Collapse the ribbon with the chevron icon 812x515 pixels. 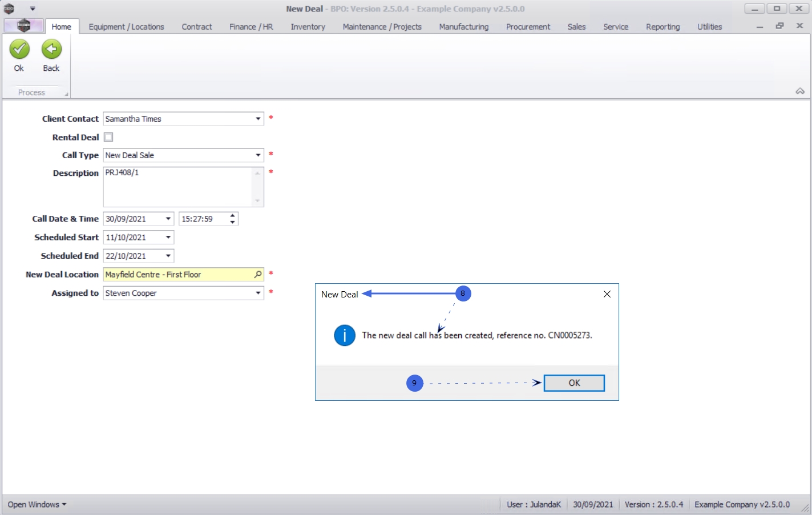800,91
